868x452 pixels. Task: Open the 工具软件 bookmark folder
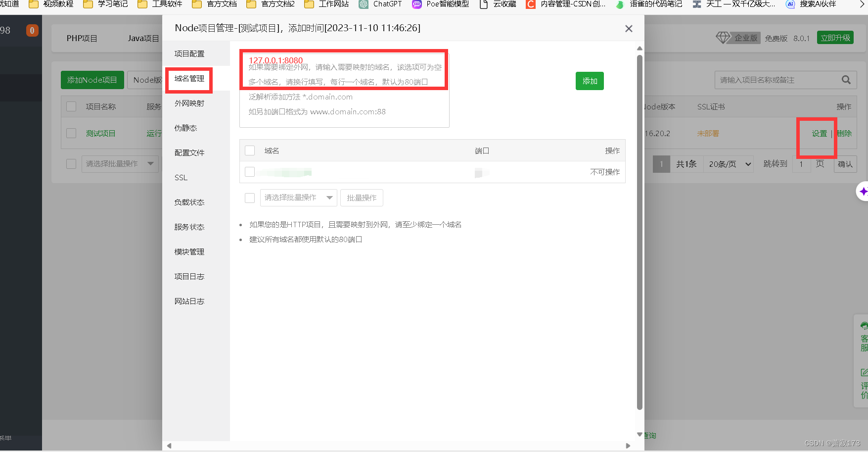160,4
